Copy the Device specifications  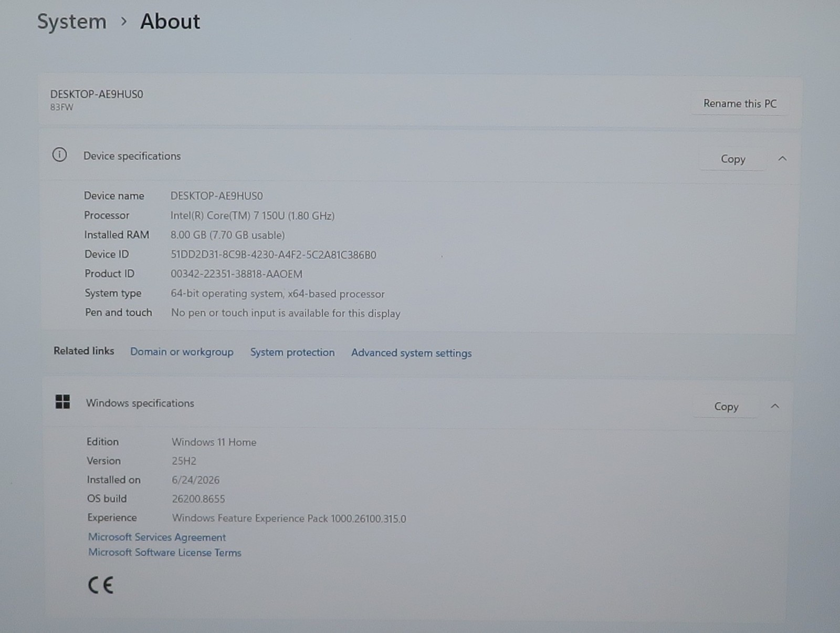pyautogui.click(x=733, y=159)
